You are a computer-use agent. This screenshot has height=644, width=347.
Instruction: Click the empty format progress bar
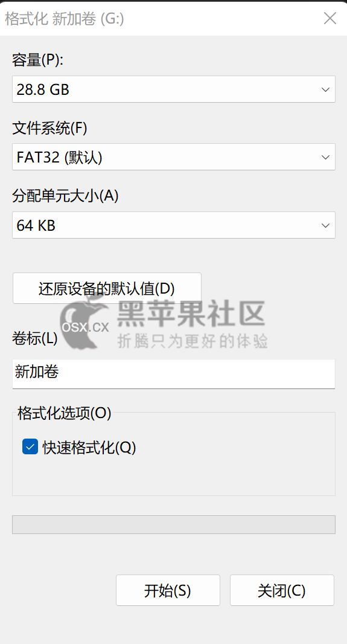(174, 524)
